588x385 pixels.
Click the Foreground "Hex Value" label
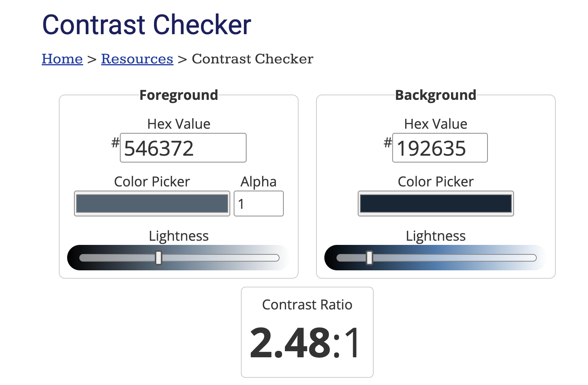tap(179, 124)
